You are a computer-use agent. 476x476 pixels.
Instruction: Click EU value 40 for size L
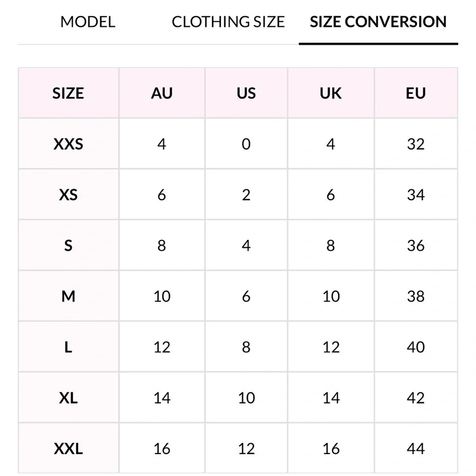point(416,347)
